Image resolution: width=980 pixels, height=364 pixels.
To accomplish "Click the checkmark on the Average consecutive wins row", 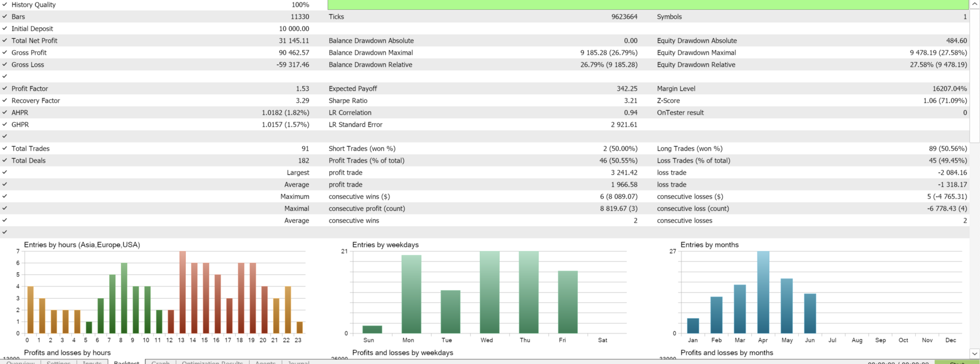I will tap(5, 220).
